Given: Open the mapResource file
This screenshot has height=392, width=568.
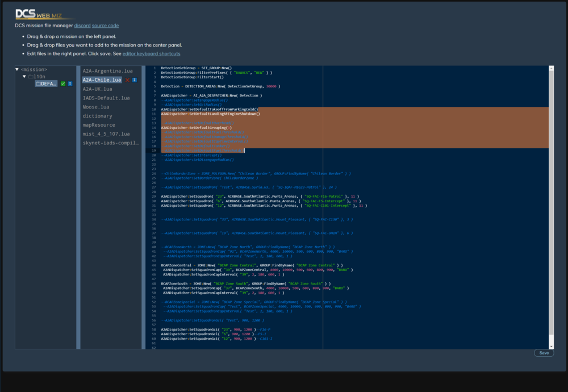Looking at the screenshot, I should coord(99,125).
